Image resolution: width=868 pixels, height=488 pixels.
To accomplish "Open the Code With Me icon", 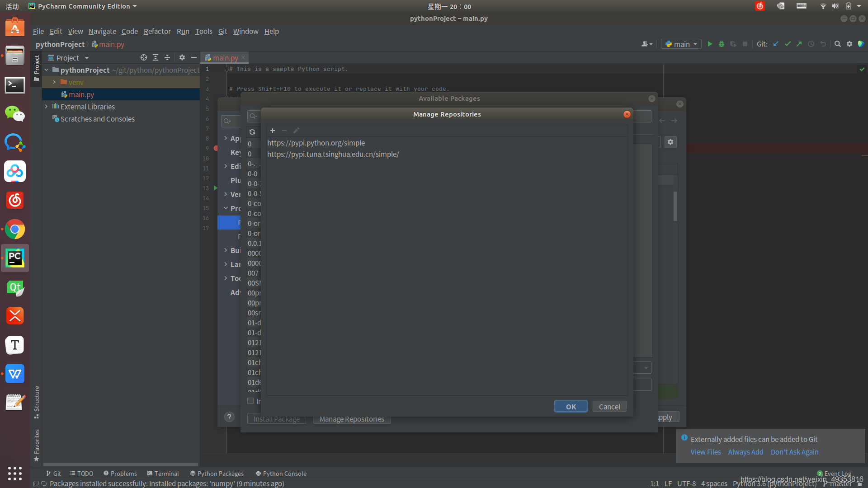I will click(x=861, y=44).
